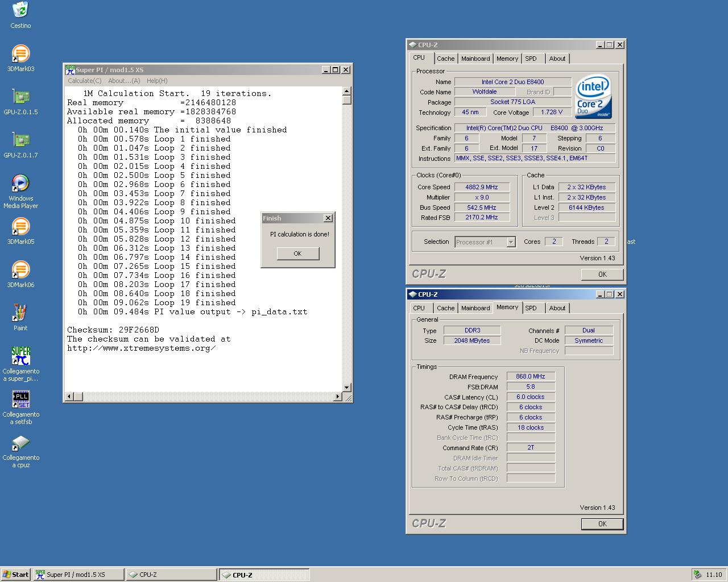Screen dimensions: 728x582
Task: Select the second CPU-Z taskbar button
Action: [x=264, y=575]
